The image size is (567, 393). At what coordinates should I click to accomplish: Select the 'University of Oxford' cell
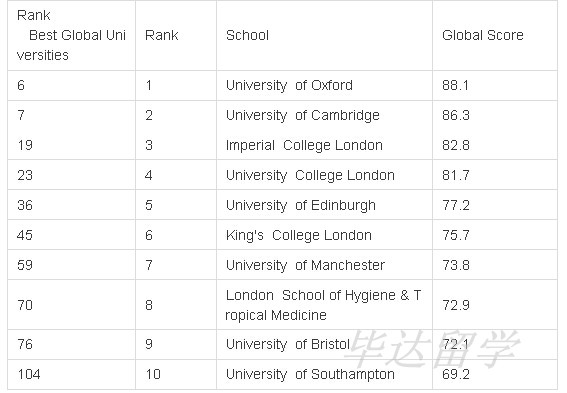289,85
